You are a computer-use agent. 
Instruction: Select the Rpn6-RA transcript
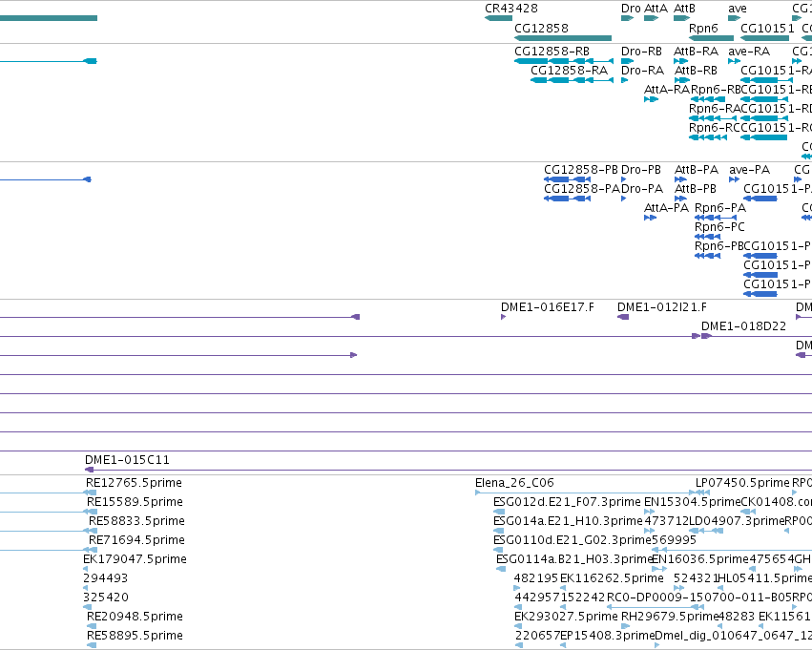715,108
